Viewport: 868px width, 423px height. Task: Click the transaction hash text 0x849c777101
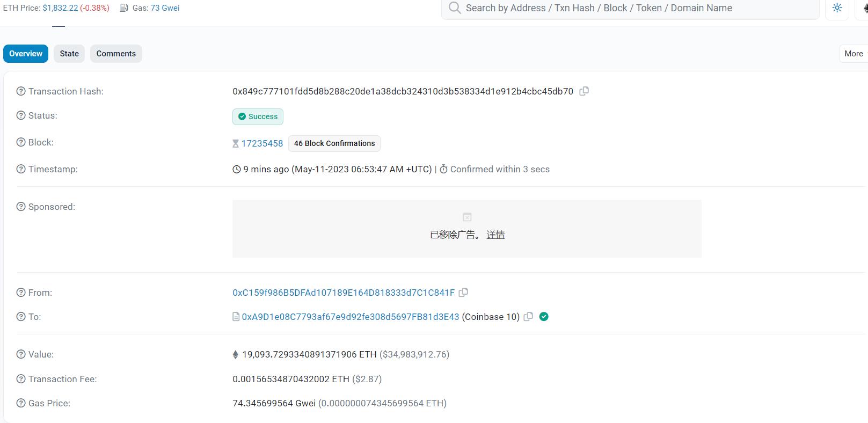point(403,91)
